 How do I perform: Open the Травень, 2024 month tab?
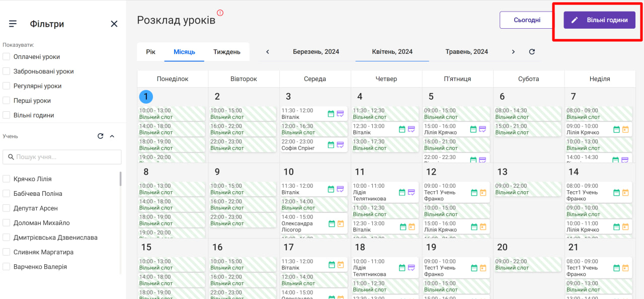[x=466, y=52]
